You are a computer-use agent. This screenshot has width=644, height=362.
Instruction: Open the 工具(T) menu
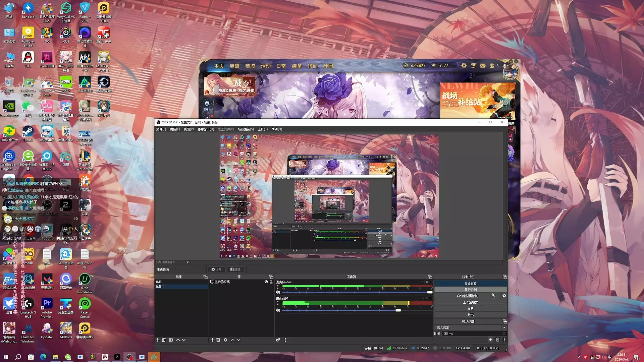263,129
